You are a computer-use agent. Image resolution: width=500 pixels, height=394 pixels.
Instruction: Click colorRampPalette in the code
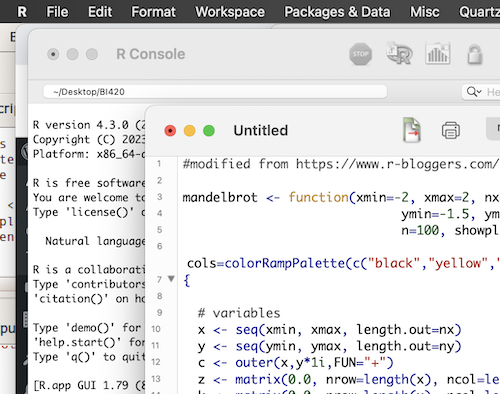tap(284, 263)
